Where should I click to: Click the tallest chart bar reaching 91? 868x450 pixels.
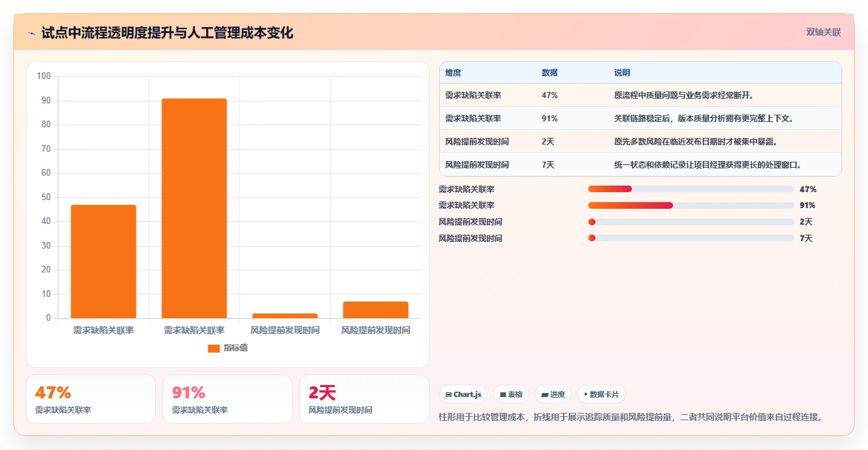(194, 208)
